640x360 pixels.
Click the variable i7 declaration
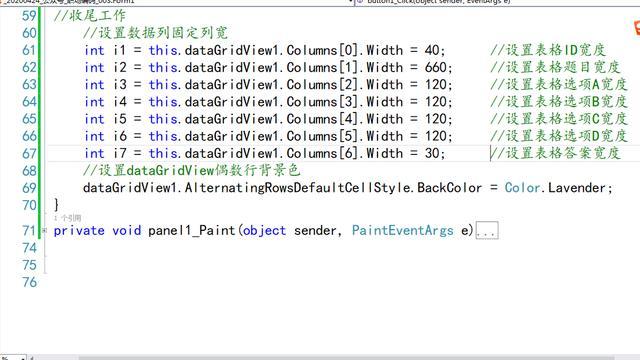(x=120, y=153)
